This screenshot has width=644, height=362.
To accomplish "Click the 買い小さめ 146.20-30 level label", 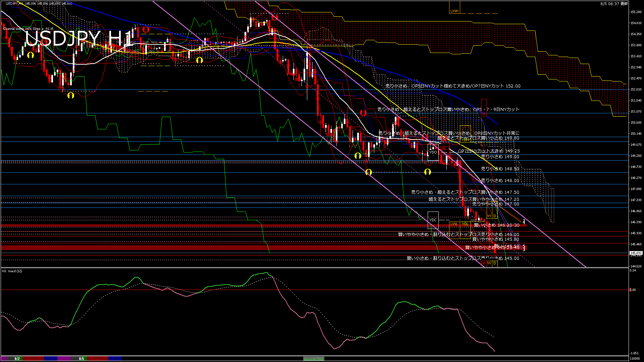I will pos(496,225).
